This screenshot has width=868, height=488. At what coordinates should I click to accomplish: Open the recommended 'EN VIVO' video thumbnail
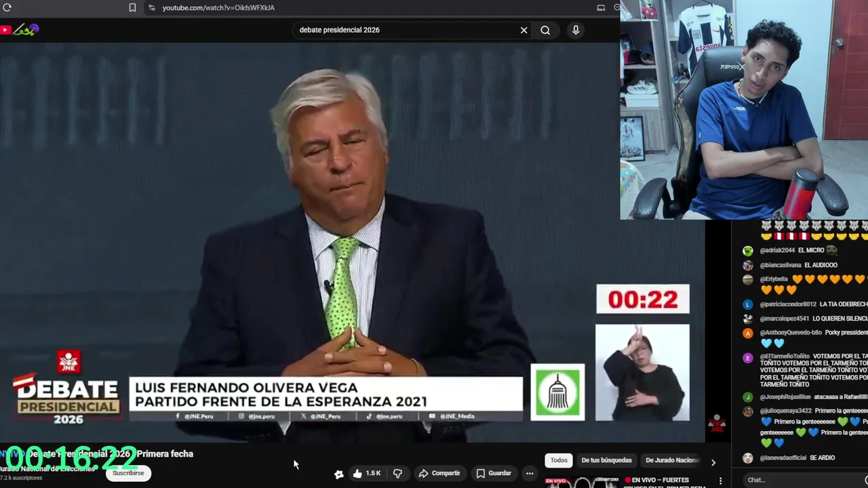(581, 483)
